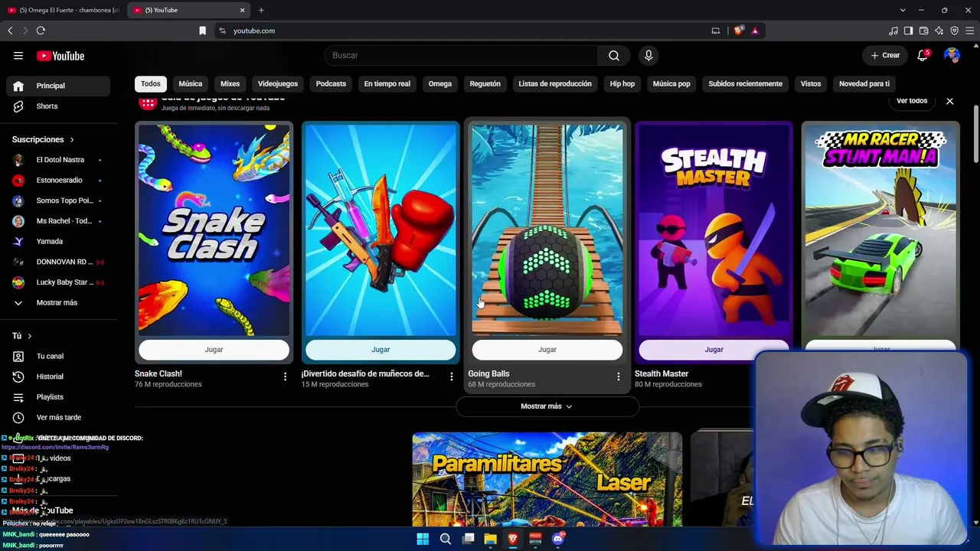Open a new browser tab
980x551 pixels.
click(x=261, y=10)
